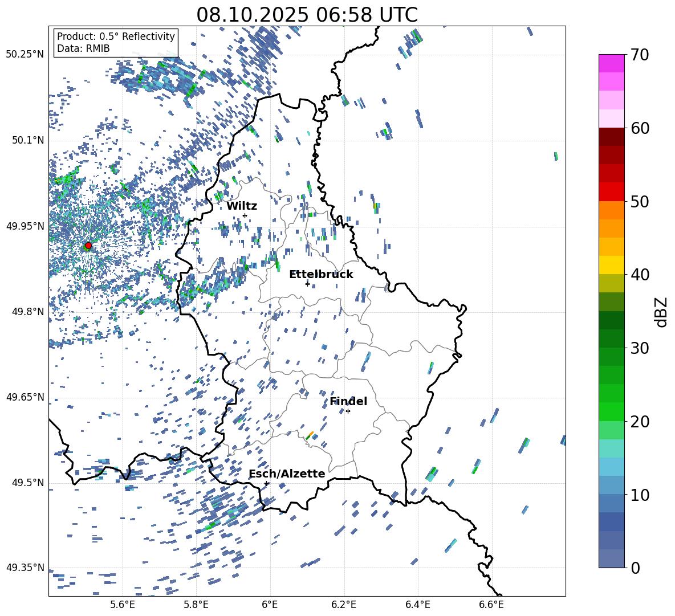Click the 50 dBZ colorbar tick label
Image resolution: width=675 pixels, height=616 pixels.
[640, 201]
